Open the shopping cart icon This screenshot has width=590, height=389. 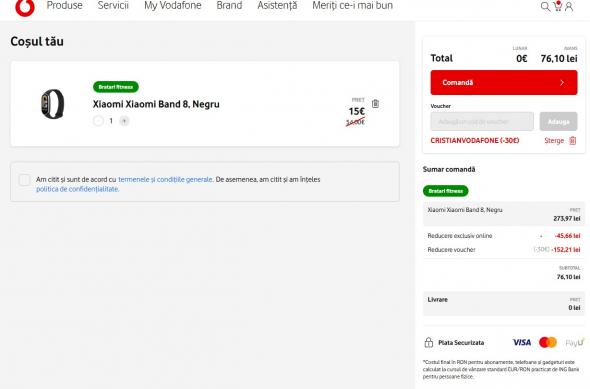[x=557, y=6]
